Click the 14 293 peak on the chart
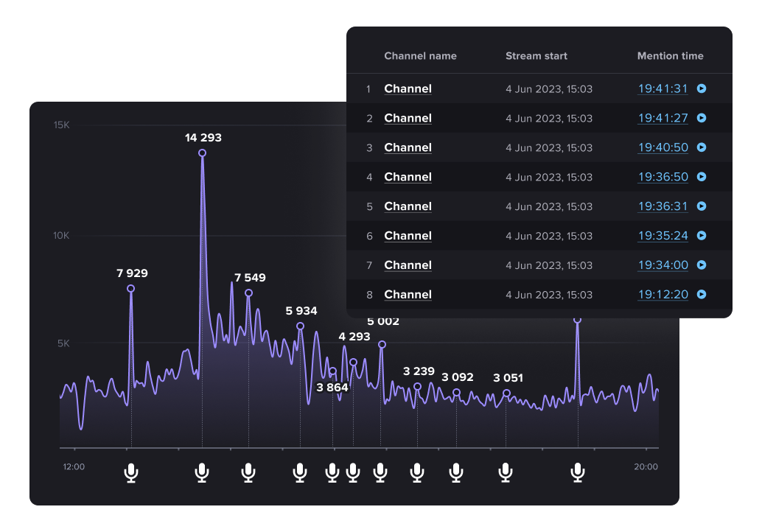 click(201, 153)
